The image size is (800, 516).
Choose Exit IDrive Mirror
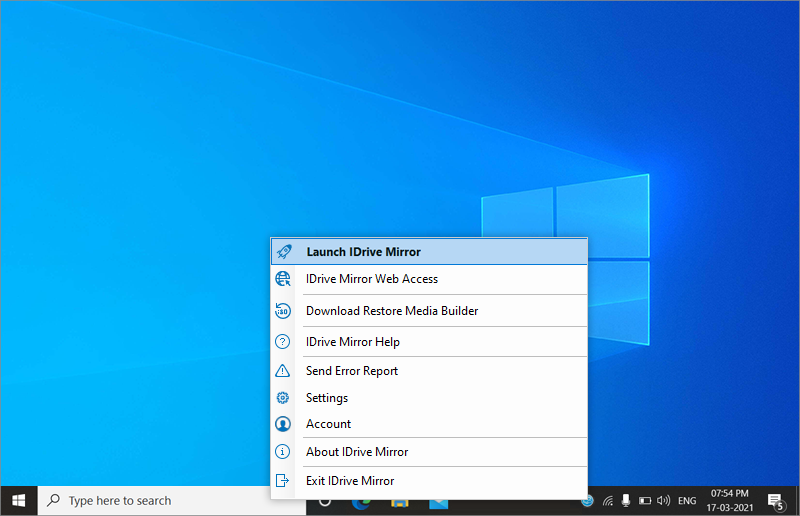(x=429, y=481)
